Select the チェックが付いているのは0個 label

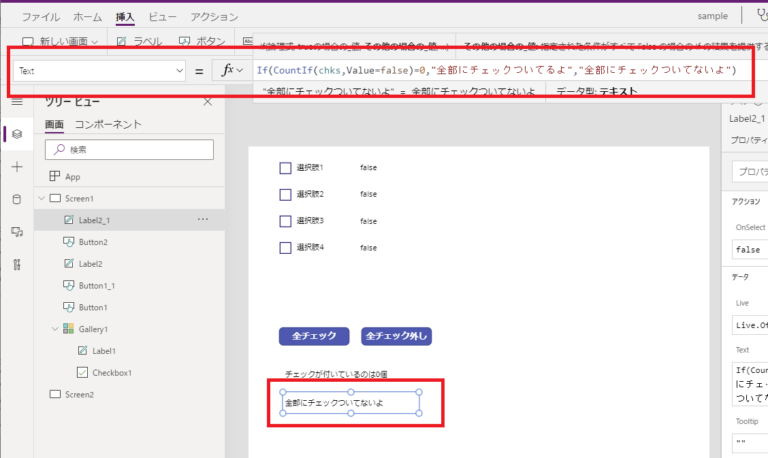coord(336,374)
